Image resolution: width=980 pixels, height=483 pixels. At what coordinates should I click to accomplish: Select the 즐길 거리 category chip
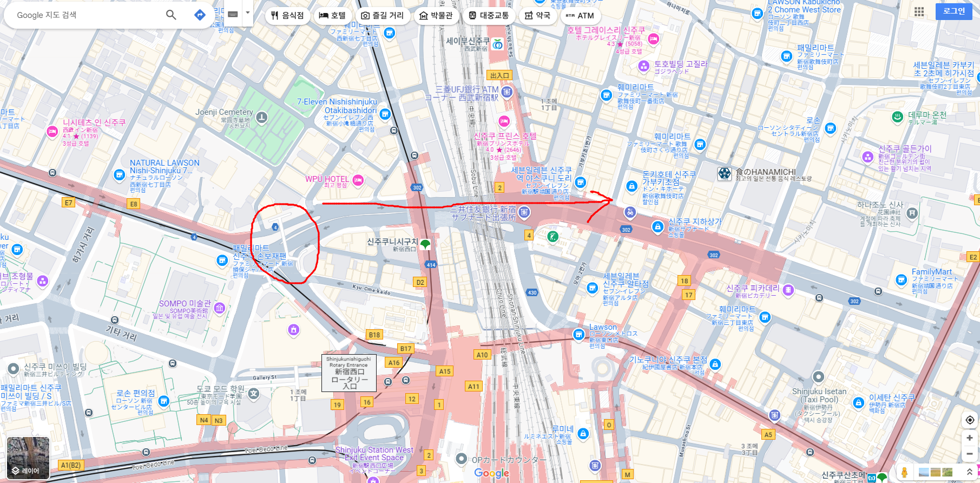383,16
